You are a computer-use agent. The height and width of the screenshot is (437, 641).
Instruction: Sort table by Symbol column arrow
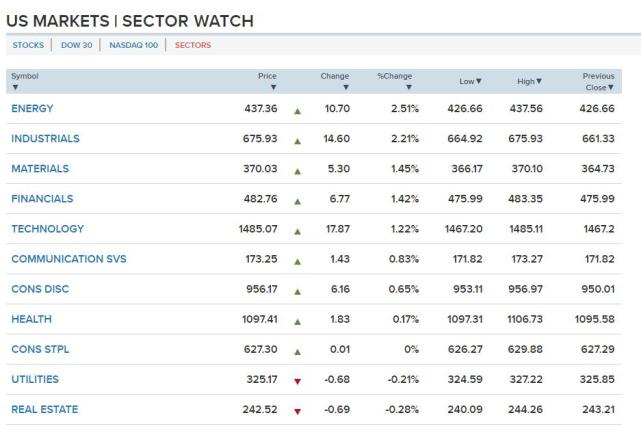[14, 87]
